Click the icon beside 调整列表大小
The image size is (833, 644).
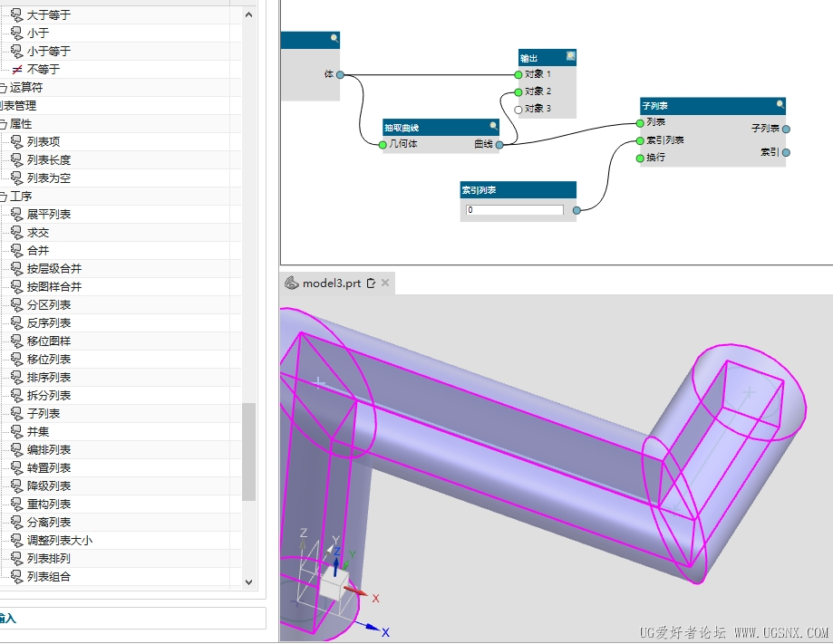pos(17,541)
